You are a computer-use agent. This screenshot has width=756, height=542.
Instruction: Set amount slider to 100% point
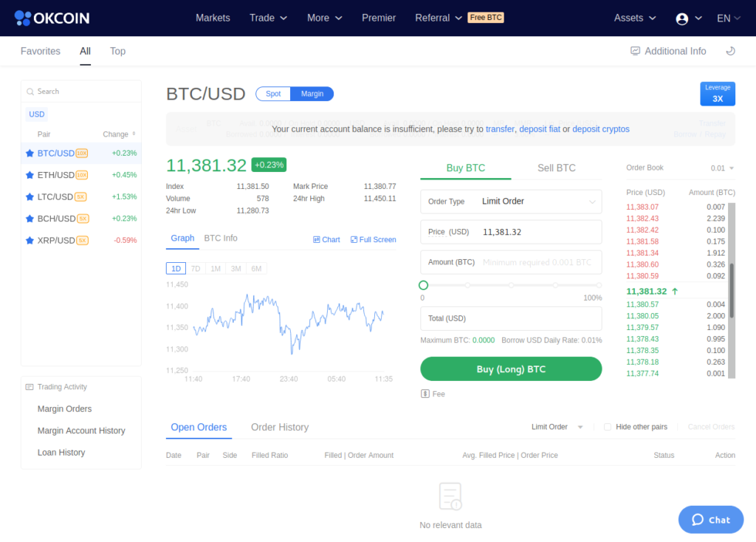click(x=599, y=286)
